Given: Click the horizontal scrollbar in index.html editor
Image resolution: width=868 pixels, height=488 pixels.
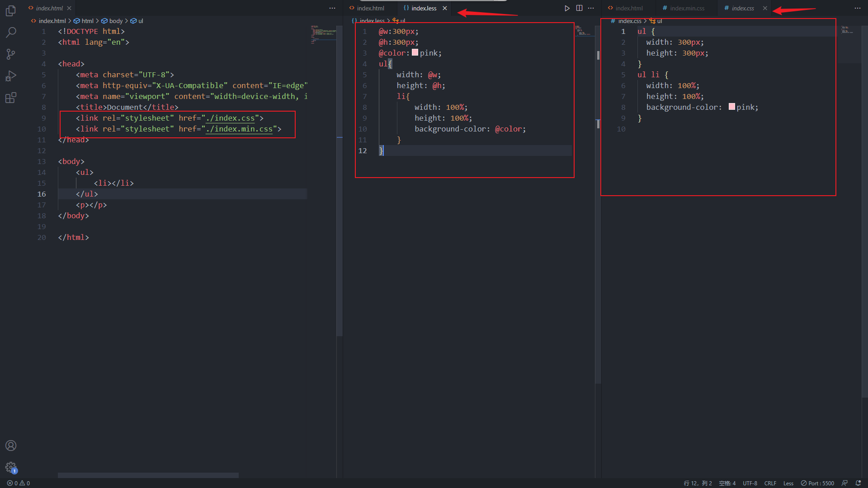Looking at the screenshot, I should pos(148,475).
